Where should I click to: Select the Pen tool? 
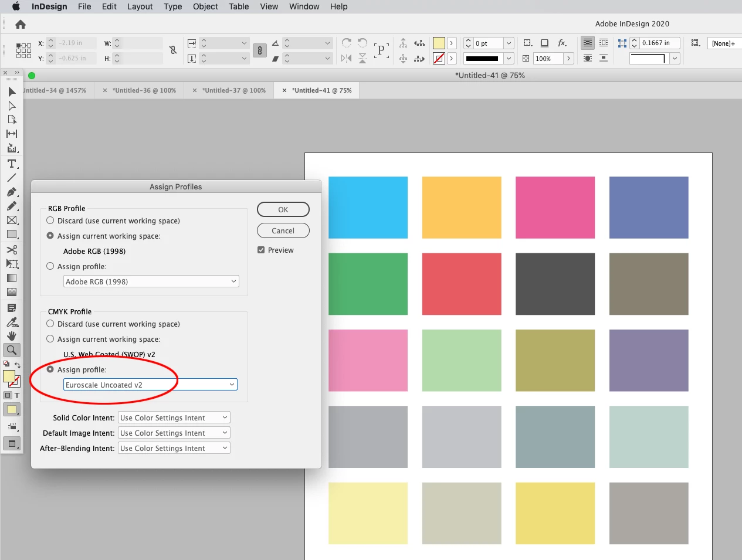tap(12, 192)
